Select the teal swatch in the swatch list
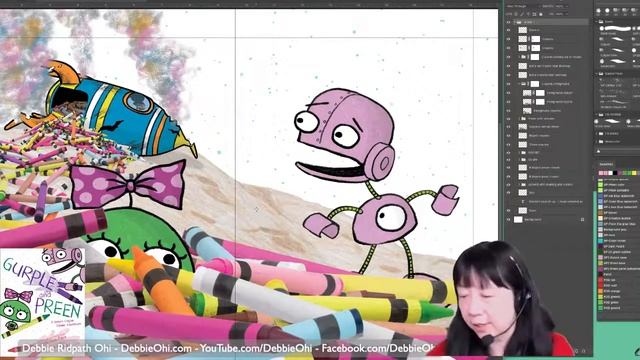The height and width of the screenshot is (360, 640). coord(600,241)
